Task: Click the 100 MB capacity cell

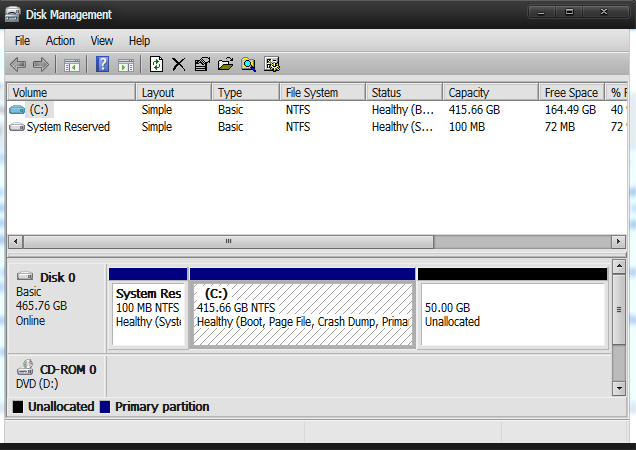Action: click(467, 127)
